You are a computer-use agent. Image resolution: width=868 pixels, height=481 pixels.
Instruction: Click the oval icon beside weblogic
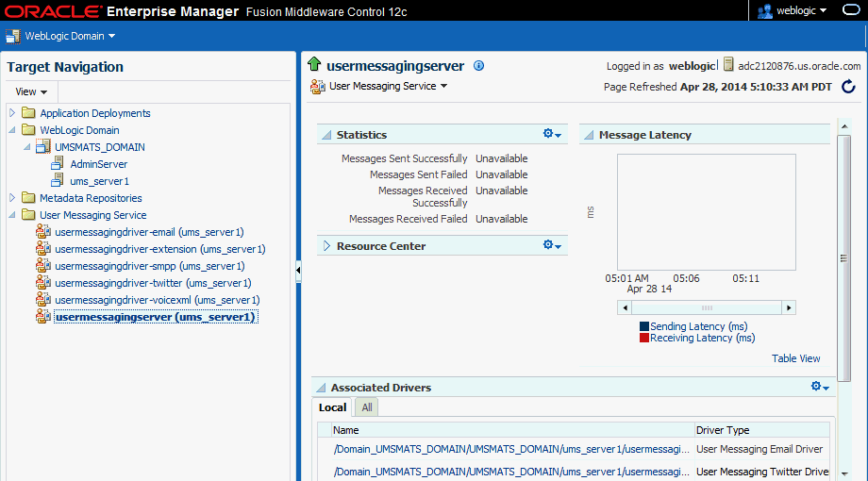click(x=851, y=10)
